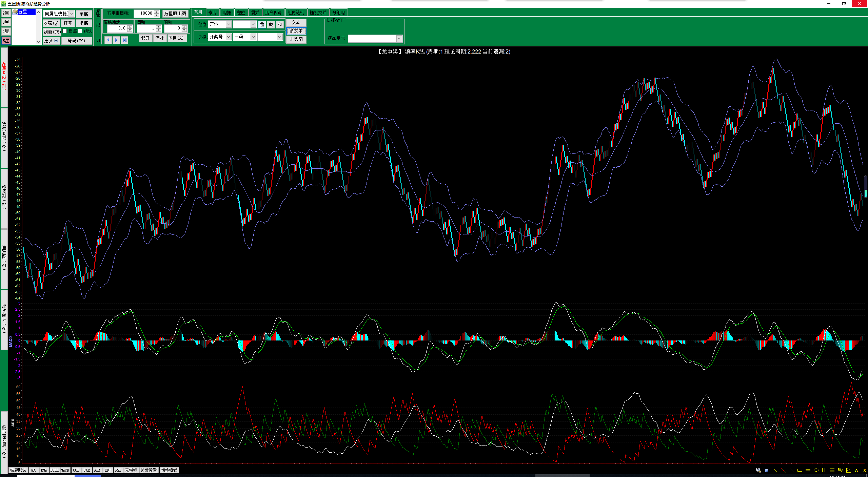Click the 万里眼出图 button
Image resolution: width=868 pixels, height=477 pixels.
(175, 14)
